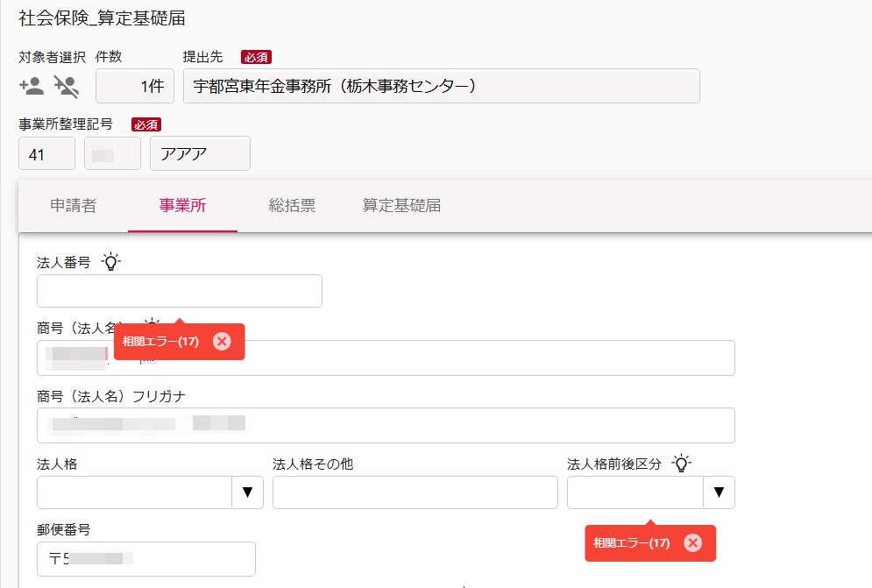The height and width of the screenshot is (588, 872).
Task: Open the 算定基礎届 tab
Action: 401,205
